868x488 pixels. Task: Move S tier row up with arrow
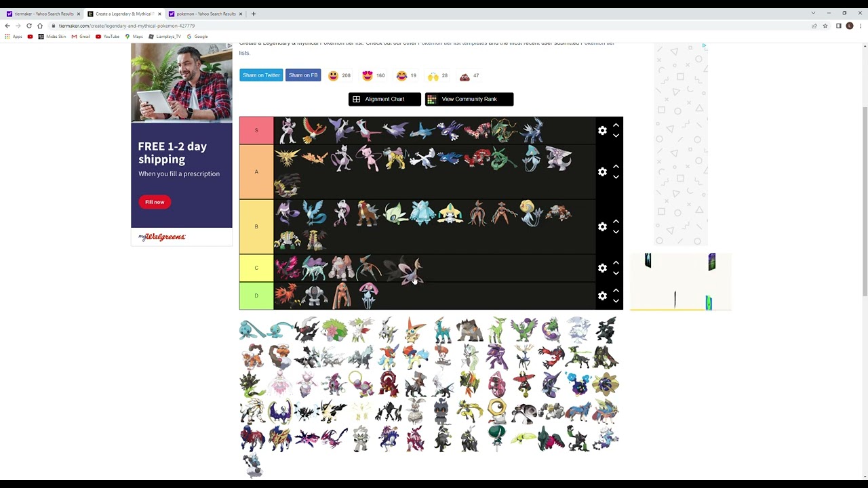(x=616, y=125)
